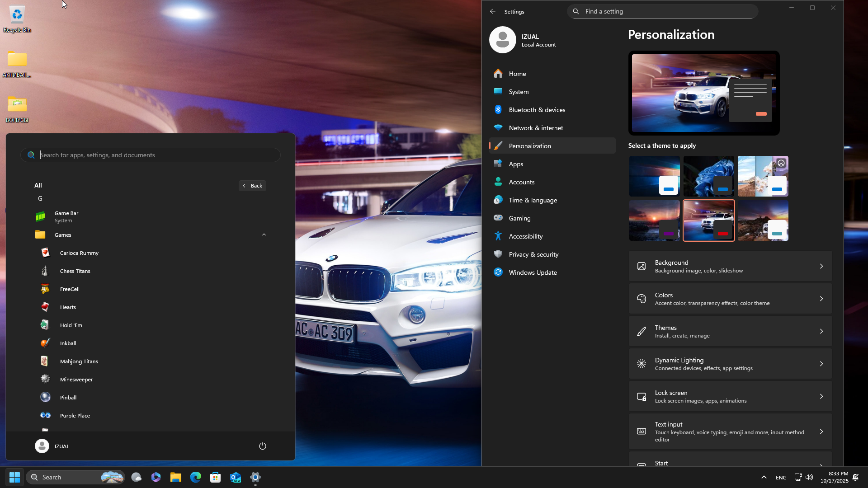
Task: Click the volume icon in system tray
Action: (x=809, y=477)
